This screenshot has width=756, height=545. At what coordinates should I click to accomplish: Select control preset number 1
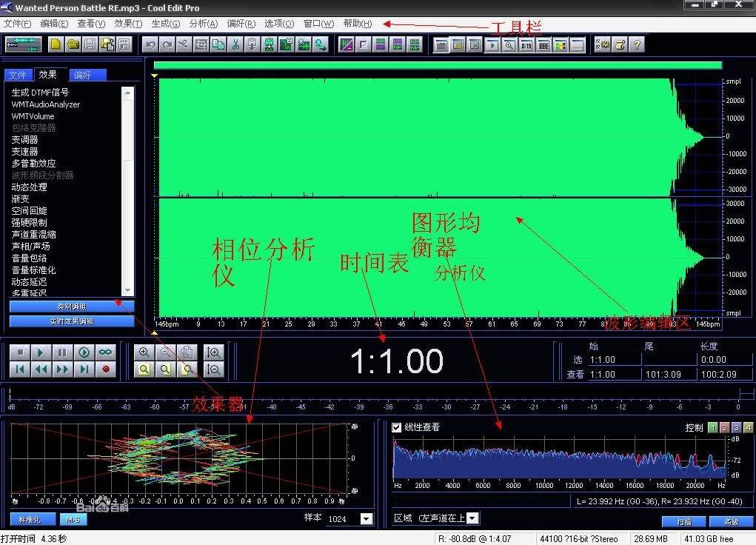point(712,428)
